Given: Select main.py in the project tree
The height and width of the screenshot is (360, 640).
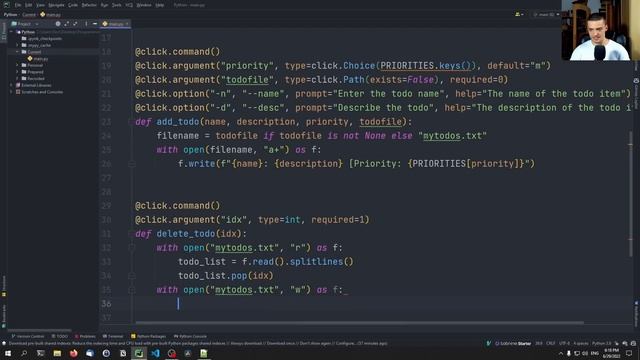Looking at the screenshot, I should click(x=38, y=59).
